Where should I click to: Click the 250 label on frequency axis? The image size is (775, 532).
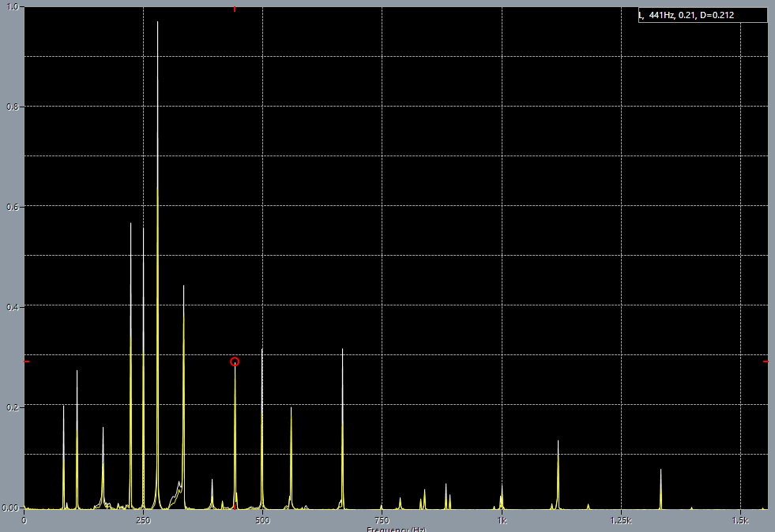tap(143, 521)
